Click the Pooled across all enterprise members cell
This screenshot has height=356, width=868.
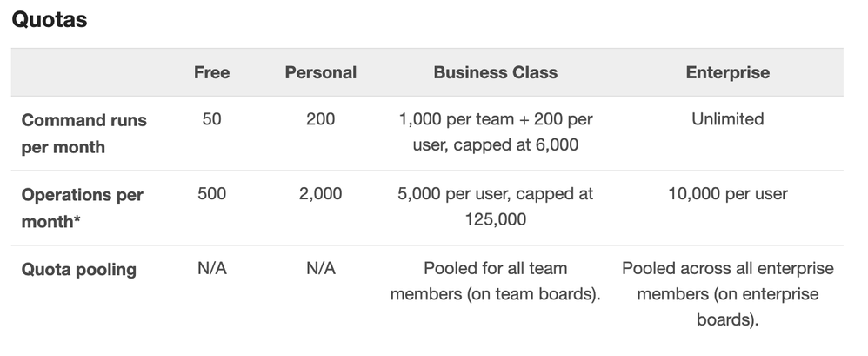click(727, 294)
